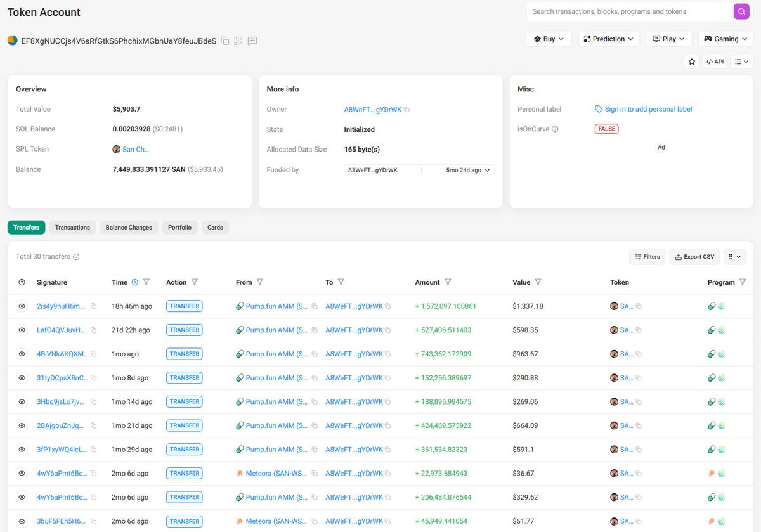761x532 pixels.
Task: Click Sign in to add personal label
Action: point(643,109)
